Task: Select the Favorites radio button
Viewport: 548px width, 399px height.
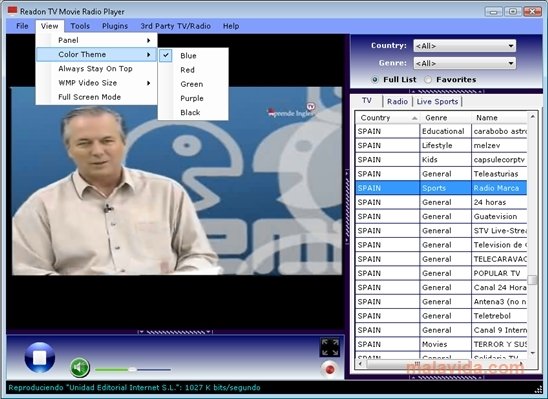Action: [x=428, y=80]
